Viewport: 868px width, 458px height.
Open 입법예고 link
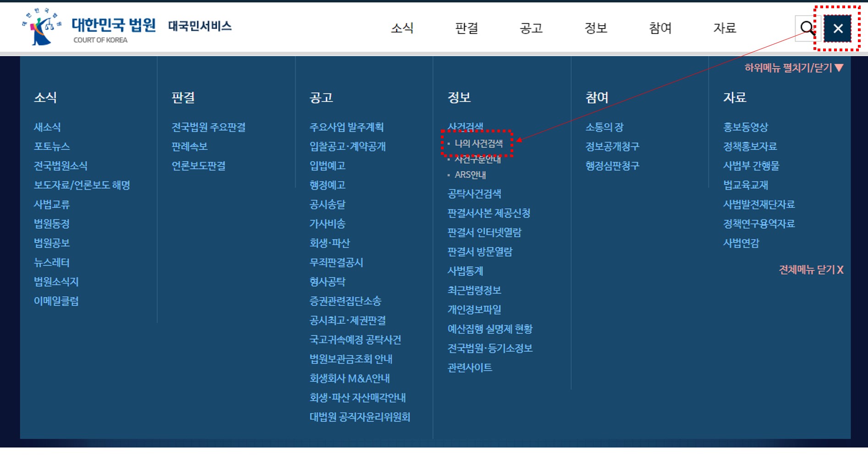[327, 166]
